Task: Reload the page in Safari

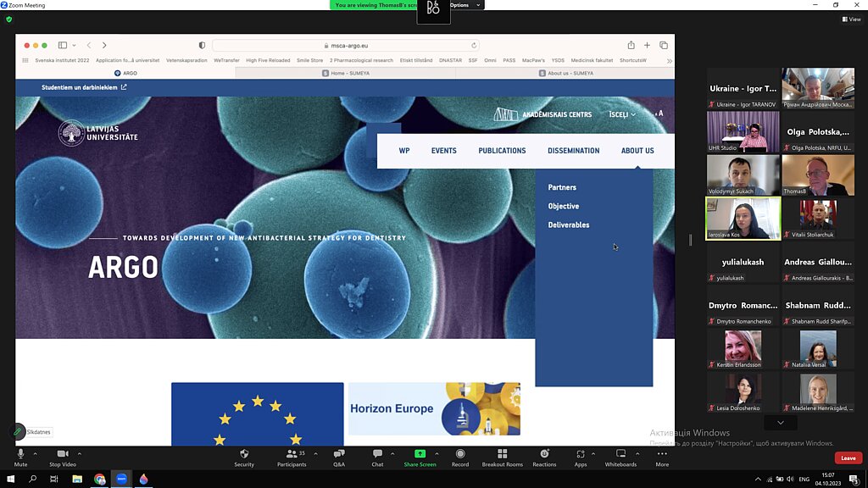Action: tap(474, 46)
